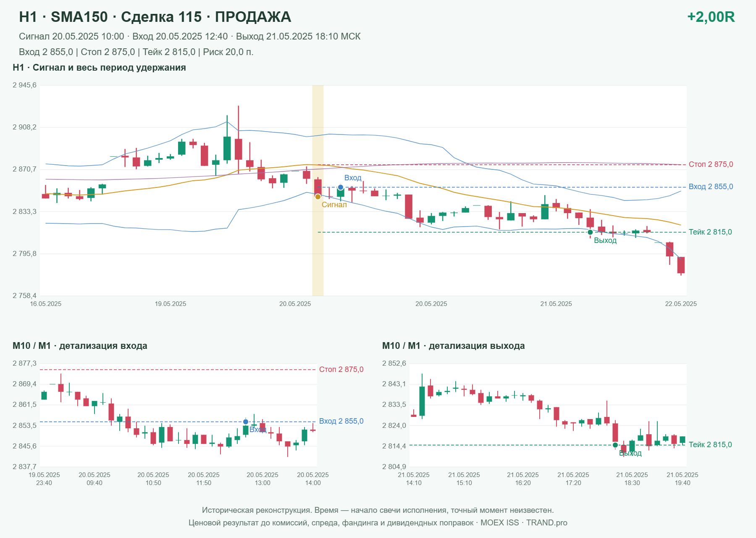Click the highlighted yellow signal candle band
Viewport: 756px width, 538px height.
tap(318, 190)
